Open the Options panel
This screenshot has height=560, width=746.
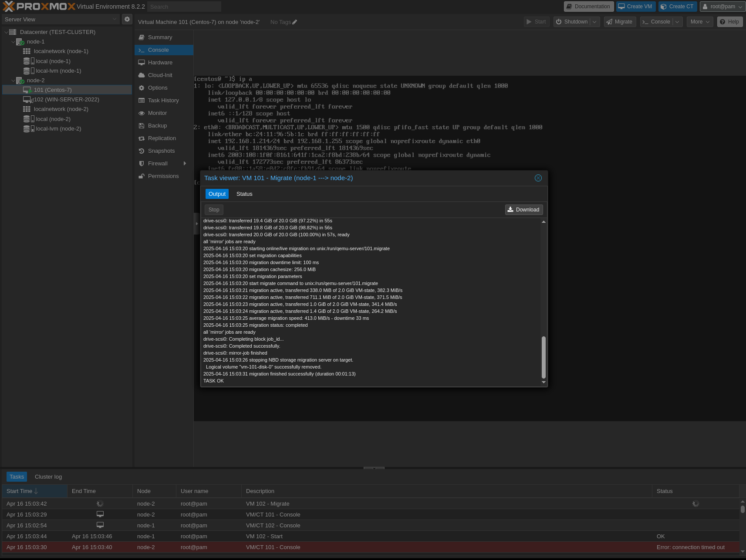click(x=158, y=87)
